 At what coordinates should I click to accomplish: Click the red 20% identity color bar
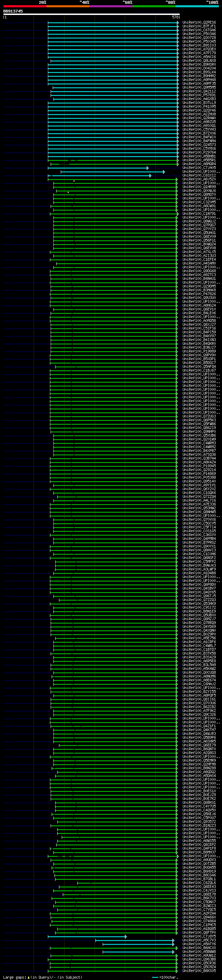(25, 6)
